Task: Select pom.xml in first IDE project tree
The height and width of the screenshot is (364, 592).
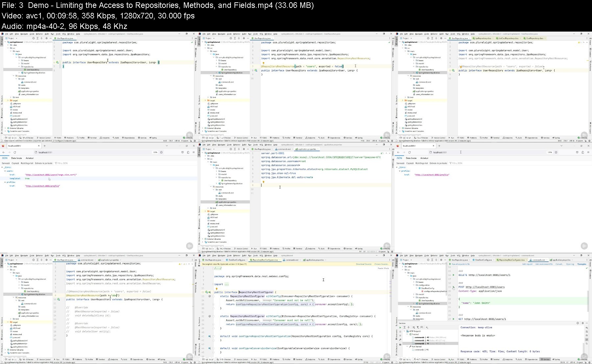Action: click(x=16, y=116)
